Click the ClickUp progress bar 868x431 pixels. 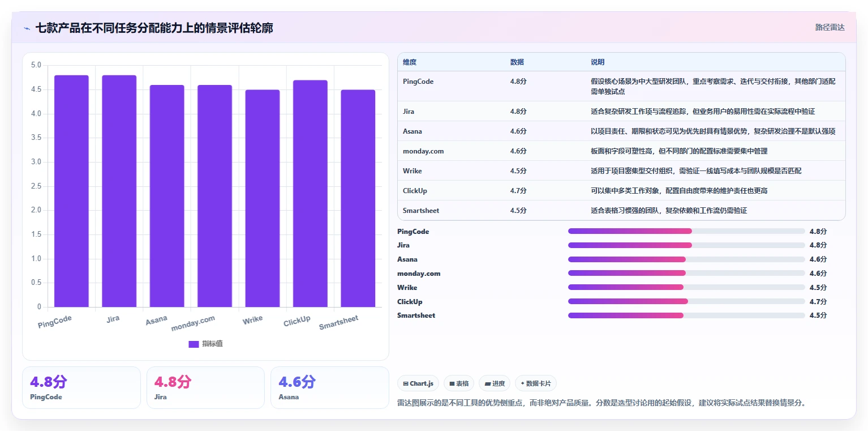(686, 301)
